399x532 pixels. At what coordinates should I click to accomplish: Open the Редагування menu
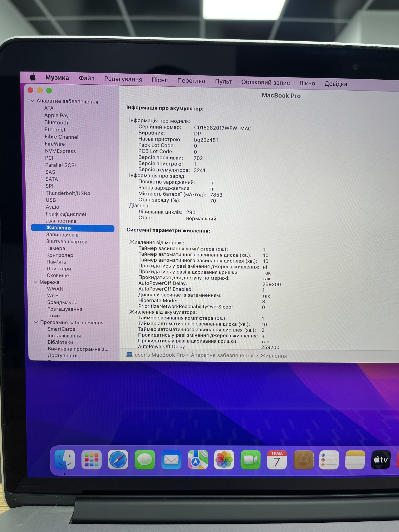point(123,79)
